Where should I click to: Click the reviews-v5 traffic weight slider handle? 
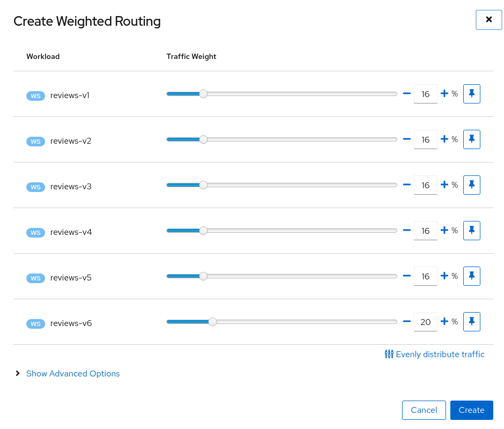click(x=203, y=276)
